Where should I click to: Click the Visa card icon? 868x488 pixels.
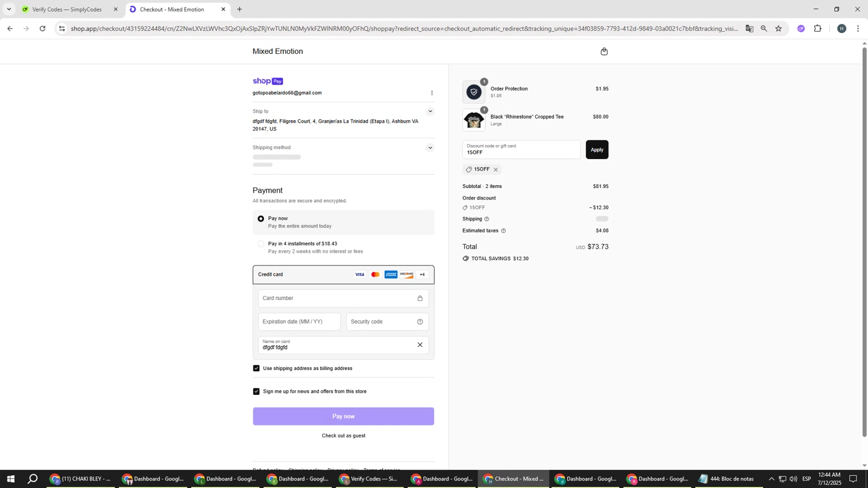(360, 275)
